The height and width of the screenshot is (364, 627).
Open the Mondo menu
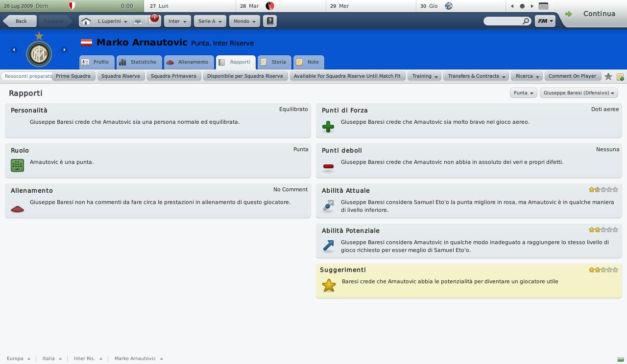tap(243, 21)
